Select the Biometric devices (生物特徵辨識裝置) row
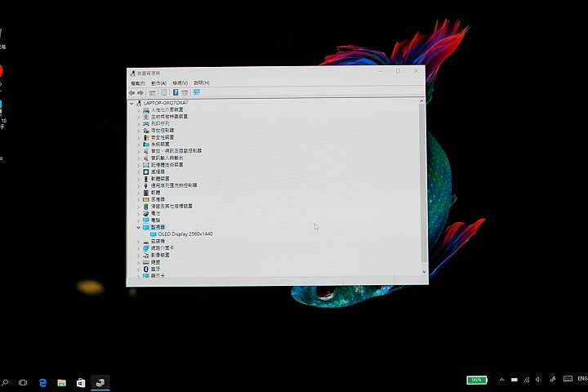The width and height of the screenshot is (588, 392). [169, 117]
